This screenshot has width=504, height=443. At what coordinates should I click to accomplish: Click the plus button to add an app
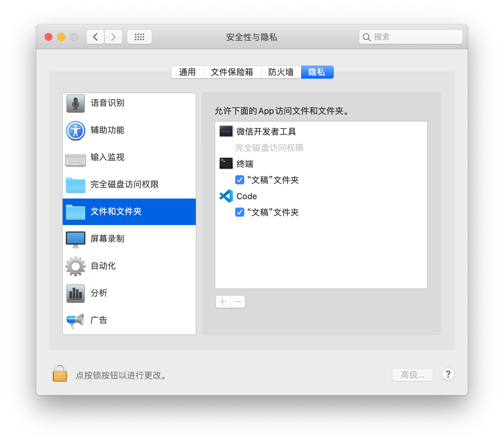pos(223,302)
